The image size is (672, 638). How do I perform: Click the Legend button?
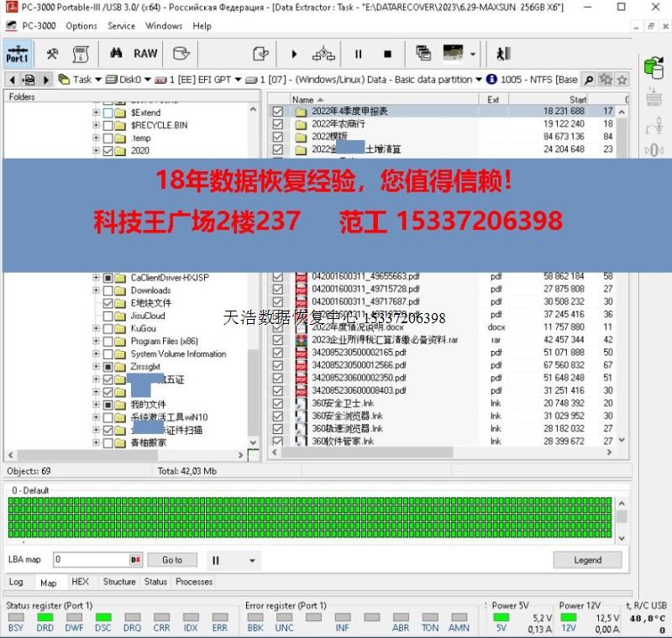coord(587,560)
